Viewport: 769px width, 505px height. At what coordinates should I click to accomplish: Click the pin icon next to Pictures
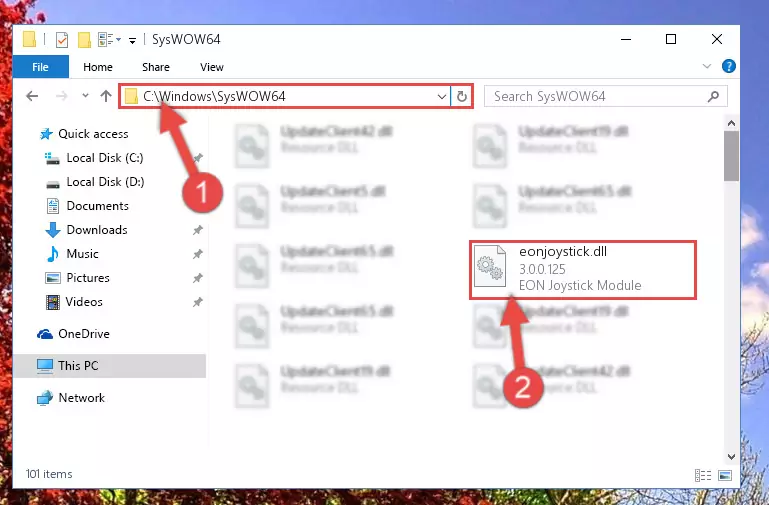tap(198, 278)
